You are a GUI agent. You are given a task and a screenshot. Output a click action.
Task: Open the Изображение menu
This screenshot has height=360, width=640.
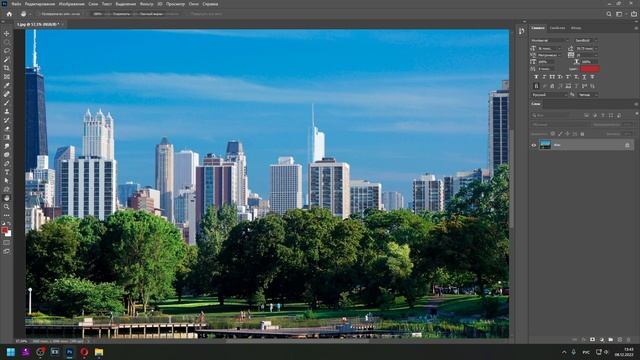point(71,4)
